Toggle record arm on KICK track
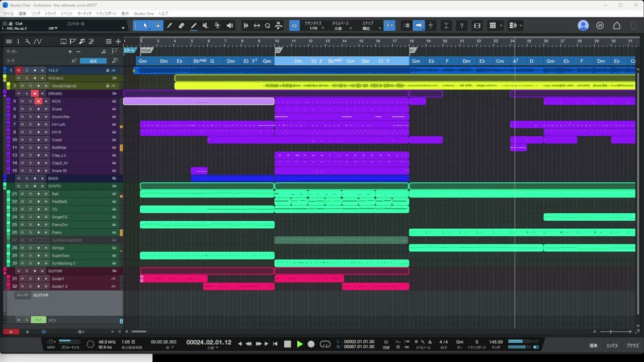Viewport: 644px width, 362px height. pos(38,101)
